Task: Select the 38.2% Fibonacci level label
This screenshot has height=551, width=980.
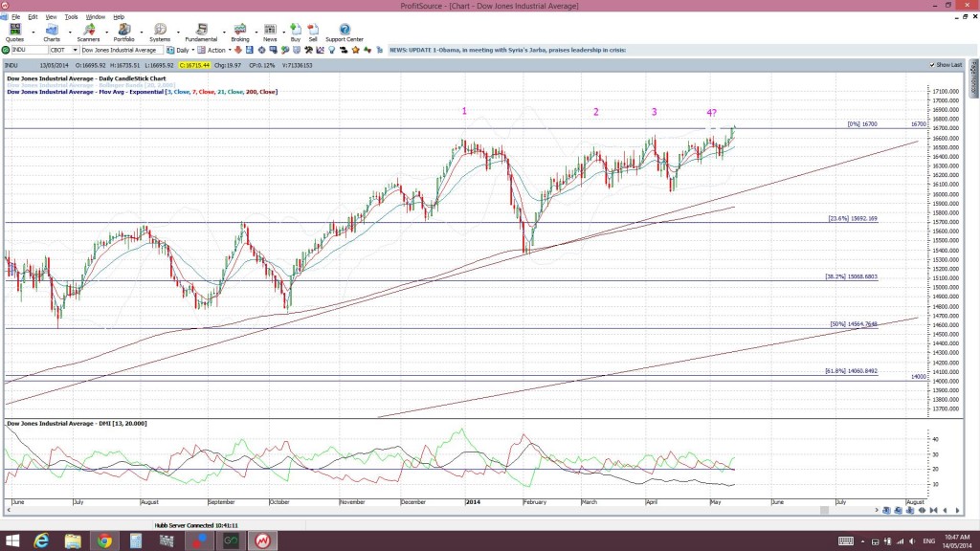Action: (851, 276)
